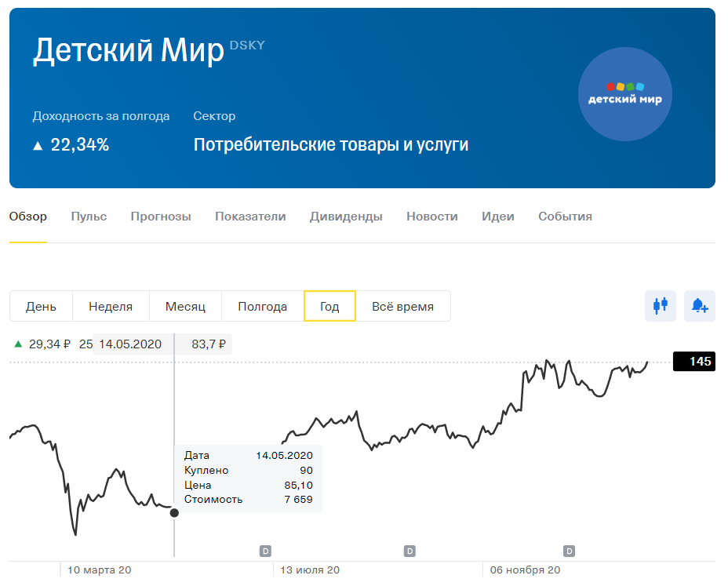
Task: Set chart period to День
Action: coord(41,306)
